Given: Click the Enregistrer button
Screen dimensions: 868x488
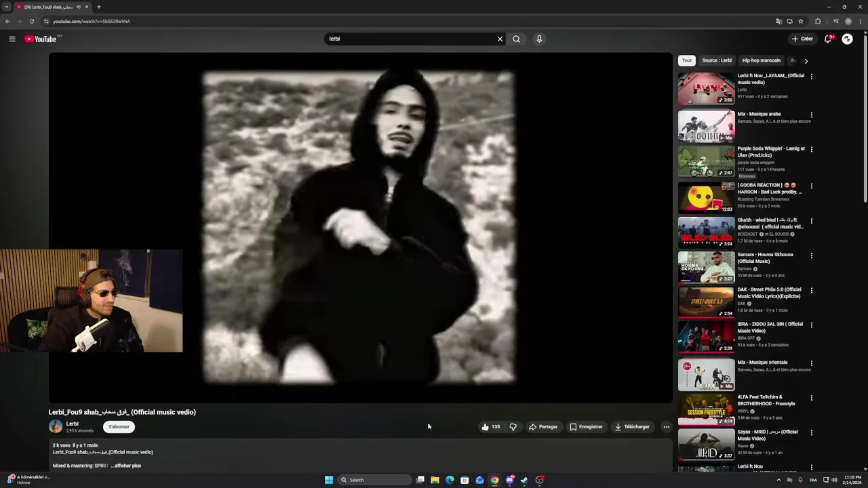Looking at the screenshot, I should 586,427.
